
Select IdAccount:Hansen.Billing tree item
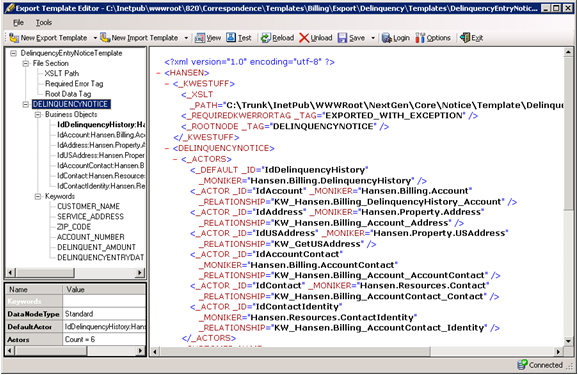tap(101, 135)
